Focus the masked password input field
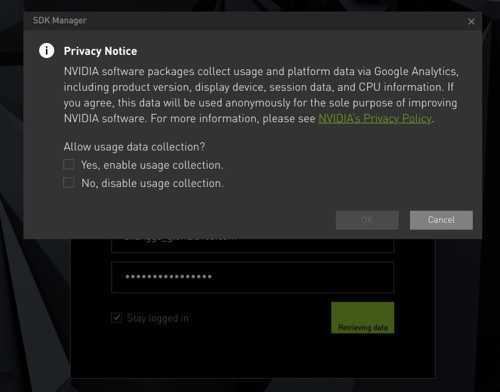500x392 pixels. pyautogui.click(x=252, y=277)
